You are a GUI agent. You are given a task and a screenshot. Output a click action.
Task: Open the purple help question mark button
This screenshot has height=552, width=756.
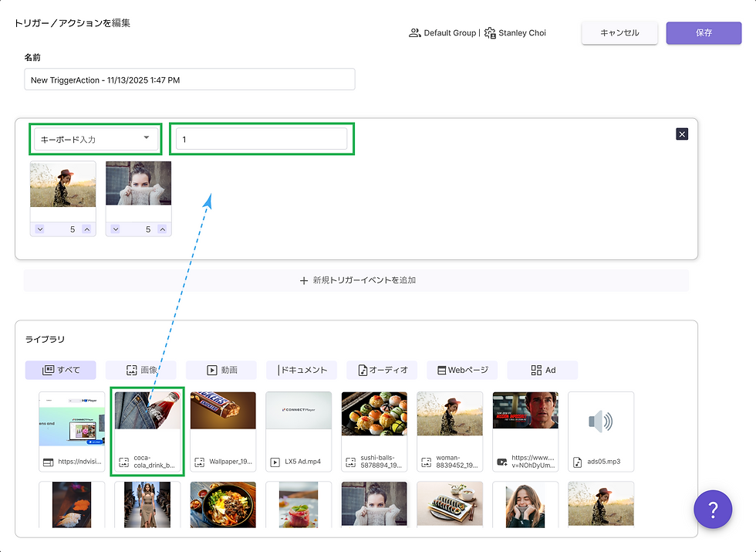(x=713, y=510)
